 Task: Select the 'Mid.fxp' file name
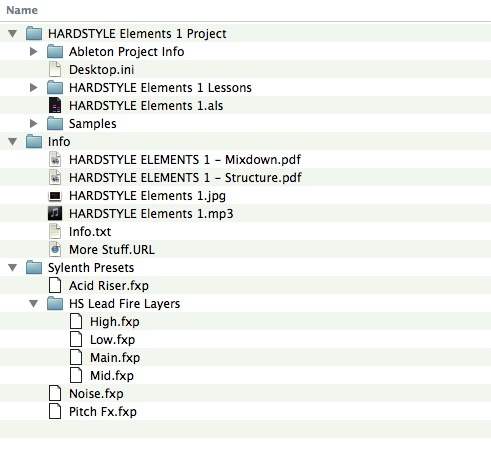coord(112,376)
